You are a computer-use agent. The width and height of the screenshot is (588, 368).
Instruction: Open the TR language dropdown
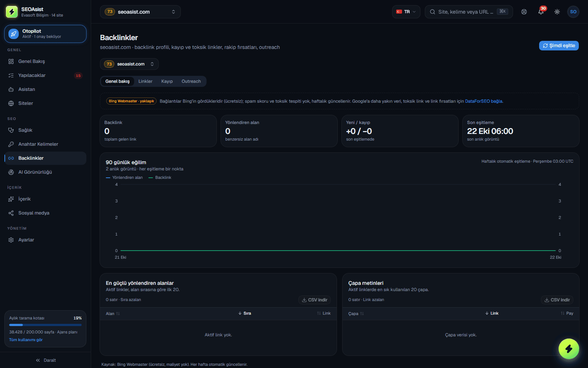click(406, 12)
